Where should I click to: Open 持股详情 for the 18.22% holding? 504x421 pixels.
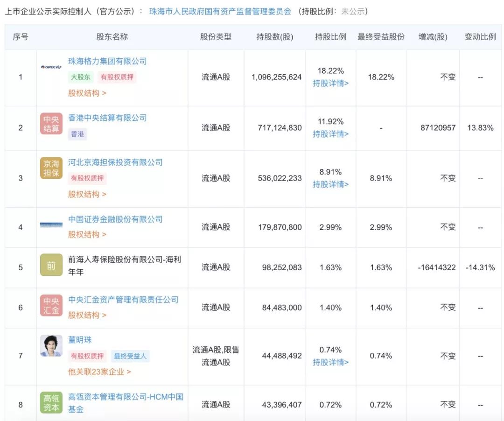pos(331,84)
